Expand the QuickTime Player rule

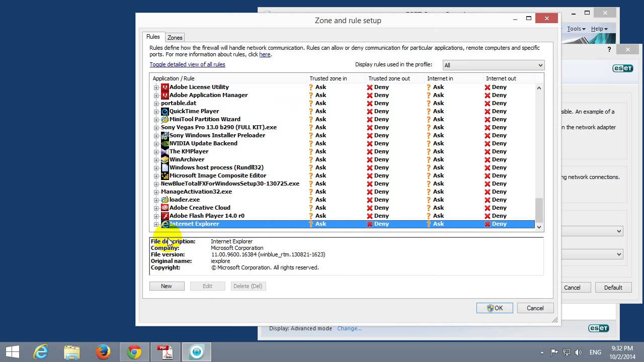(x=156, y=112)
